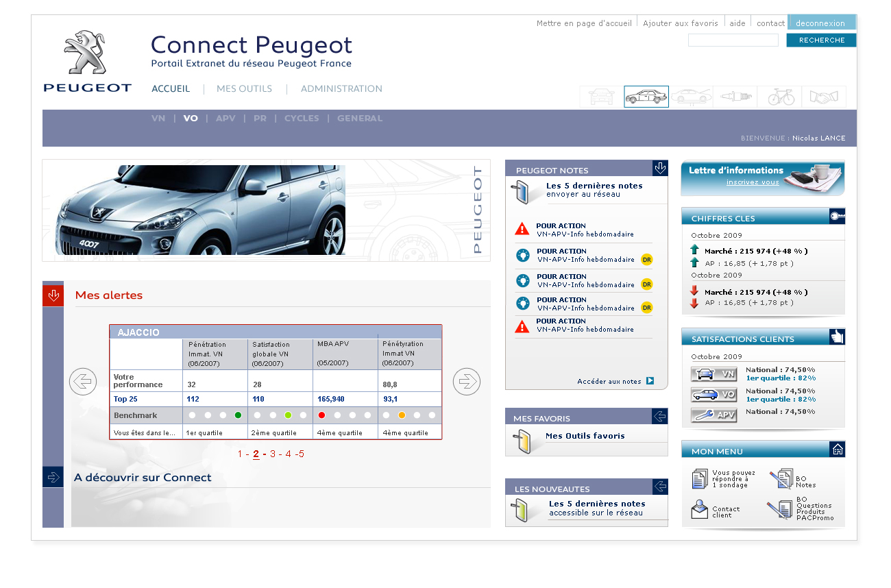
Task: Open the sondage documents icon
Action: pyautogui.click(x=700, y=478)
